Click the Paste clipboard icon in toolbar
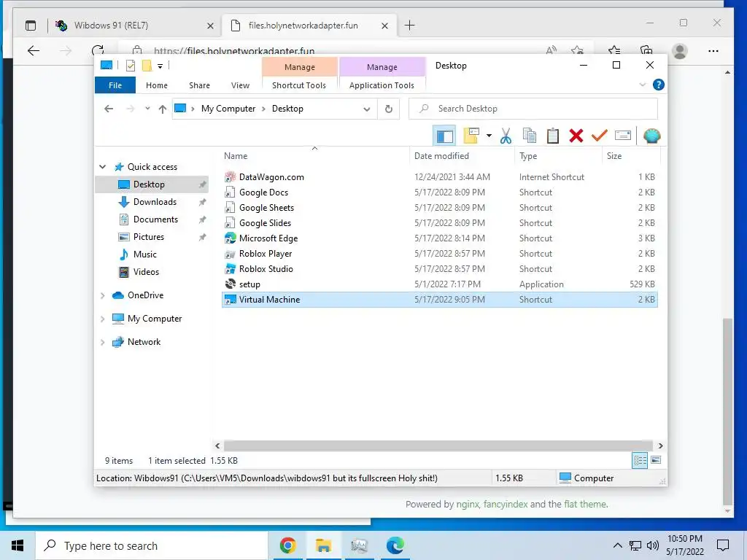Screen dimensions: 747x560 553,136
